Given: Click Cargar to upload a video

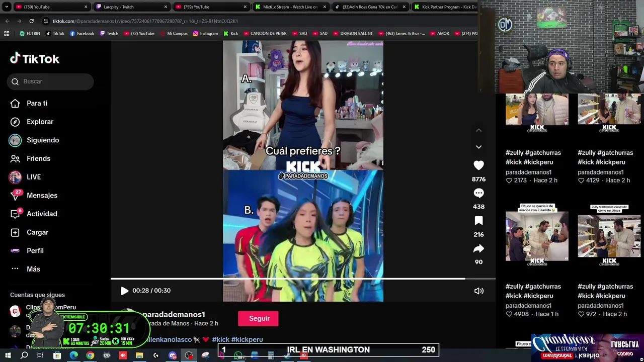Looking at the screenshot, I should (x=30, y=232).
